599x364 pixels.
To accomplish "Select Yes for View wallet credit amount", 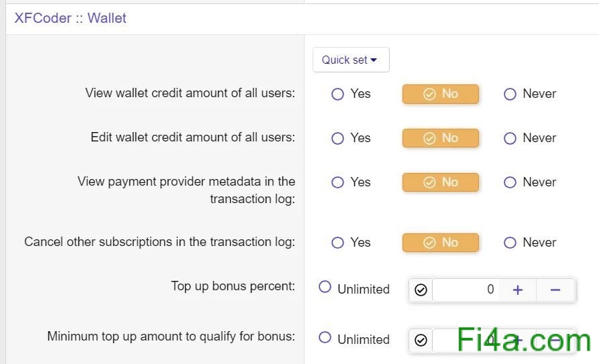I will pyautogui.click(x=338, y=94).
